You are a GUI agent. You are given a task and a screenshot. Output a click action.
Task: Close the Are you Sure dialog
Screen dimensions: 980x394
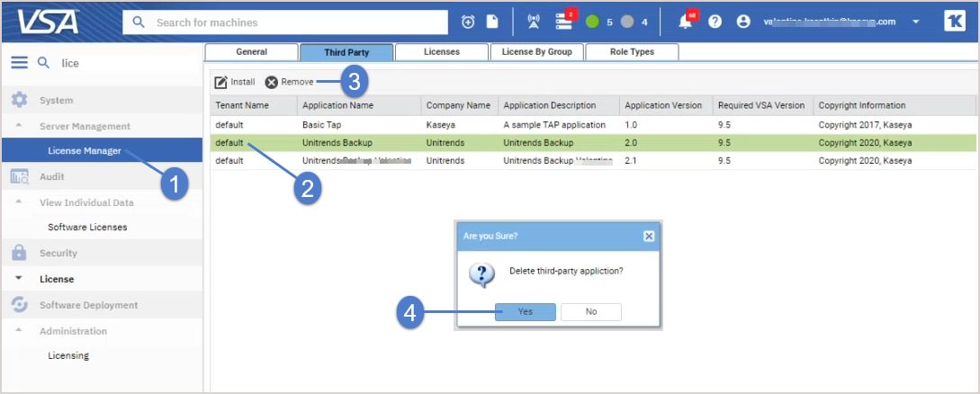point(649,236)
